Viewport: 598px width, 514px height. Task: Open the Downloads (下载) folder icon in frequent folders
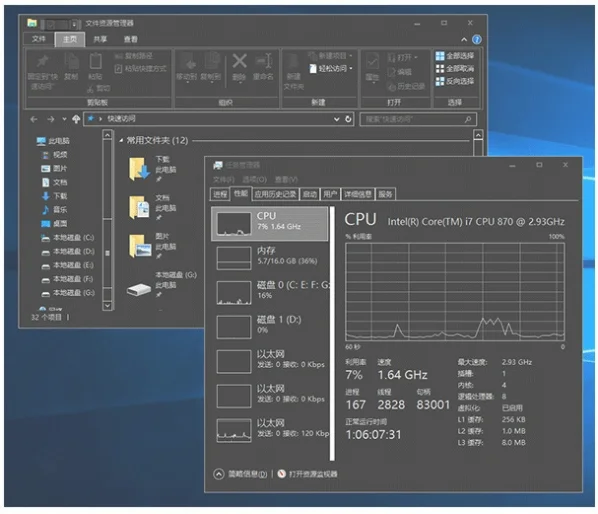(139, 169)
